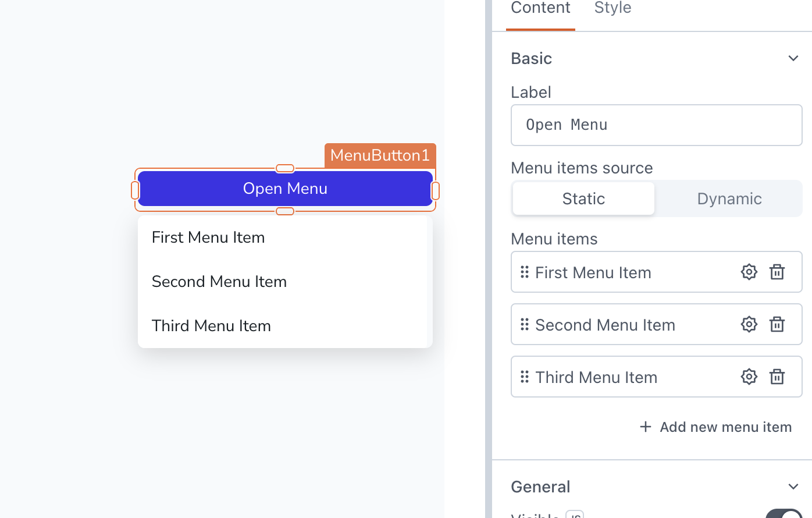Switch to the Style tab

612,8
